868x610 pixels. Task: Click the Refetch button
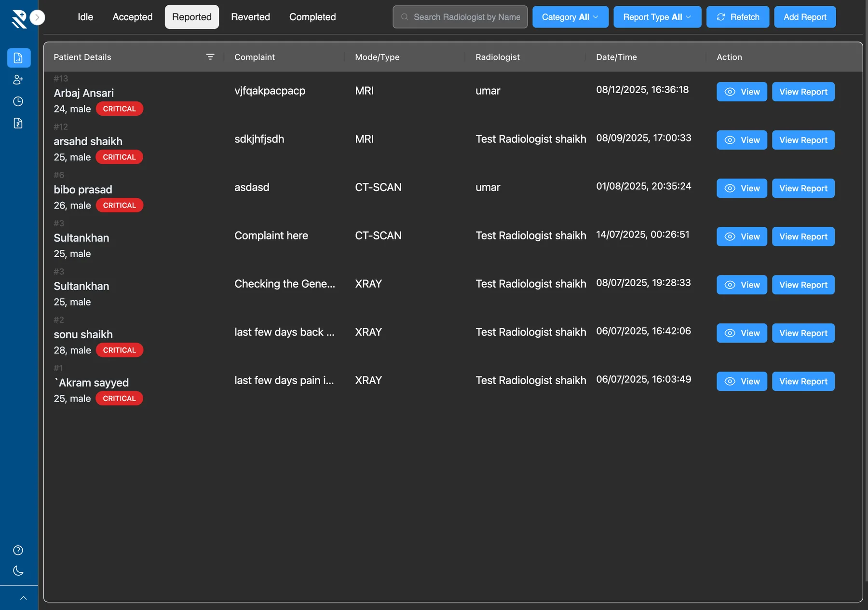point(738,17)
